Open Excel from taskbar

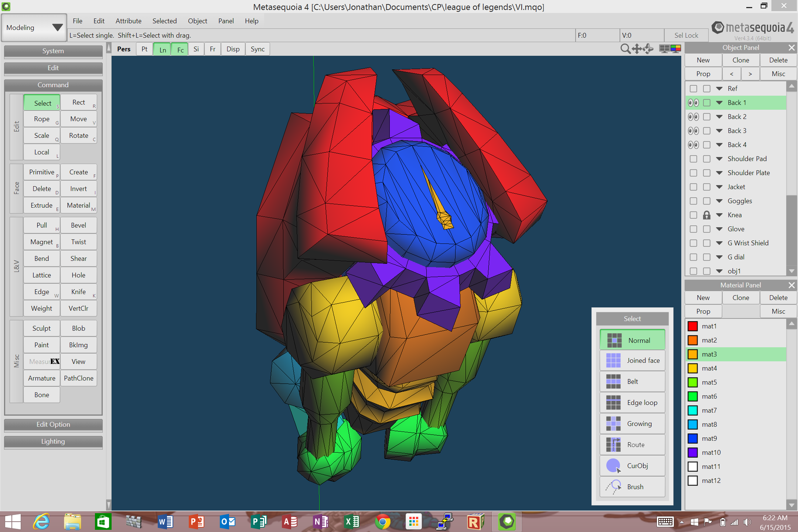click(x=351, y=522)
